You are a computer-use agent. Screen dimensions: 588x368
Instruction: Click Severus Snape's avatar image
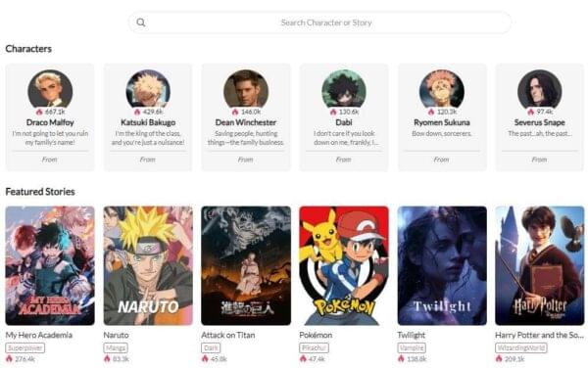[540, 91]
